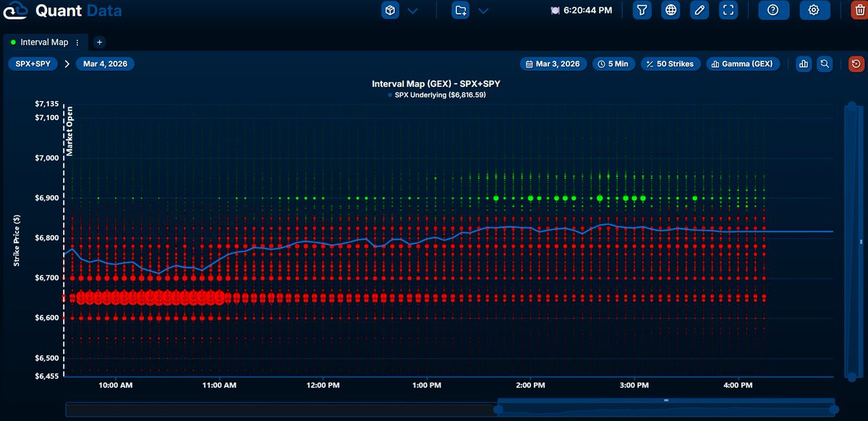Click the 5 Min interval button
The width and height of the screenshot is (868, 421).
coord(613,64)
